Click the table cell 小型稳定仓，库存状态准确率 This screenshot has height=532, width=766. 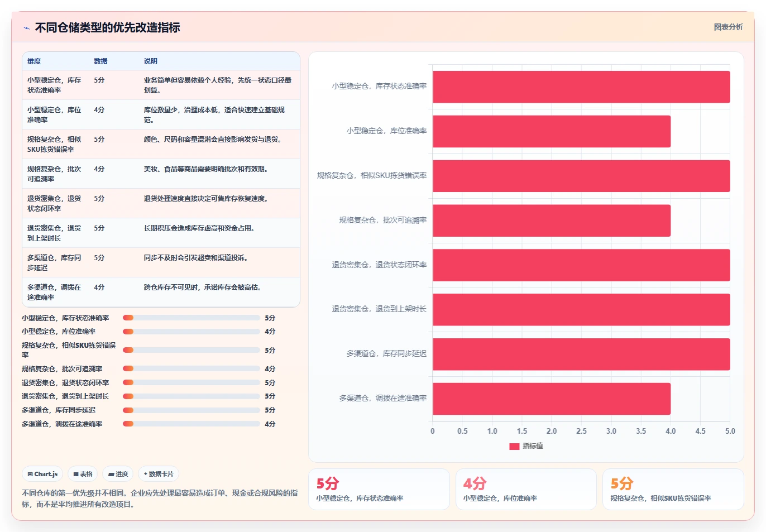[55, 85]
